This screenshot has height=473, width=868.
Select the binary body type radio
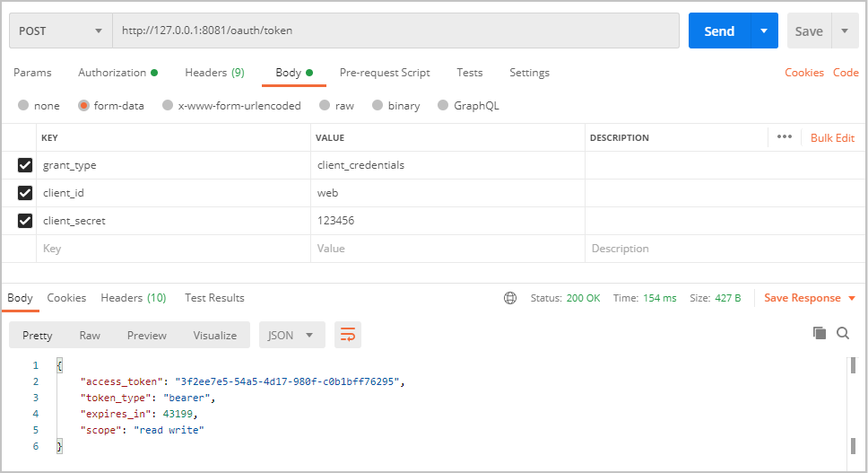click(378, 105)
